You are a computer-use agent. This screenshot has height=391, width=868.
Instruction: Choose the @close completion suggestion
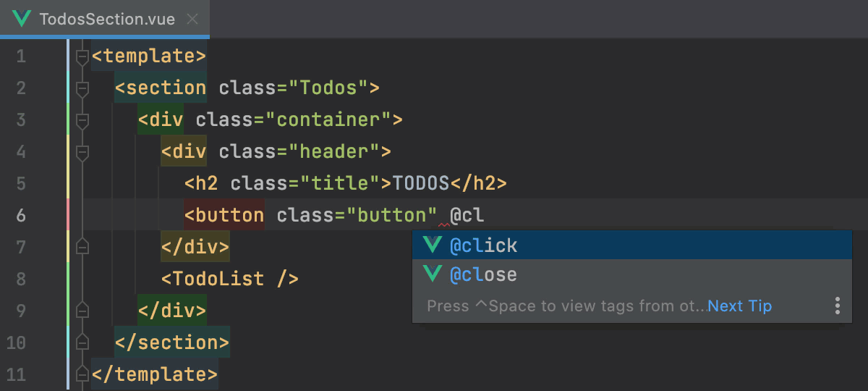483,275
